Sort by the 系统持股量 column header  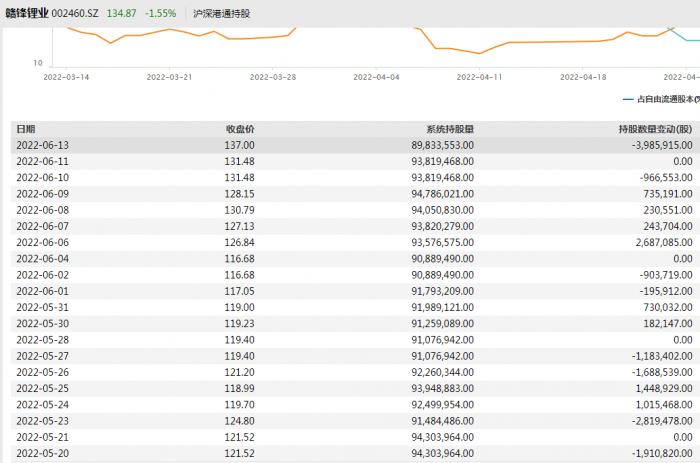(x=449, y=129)
